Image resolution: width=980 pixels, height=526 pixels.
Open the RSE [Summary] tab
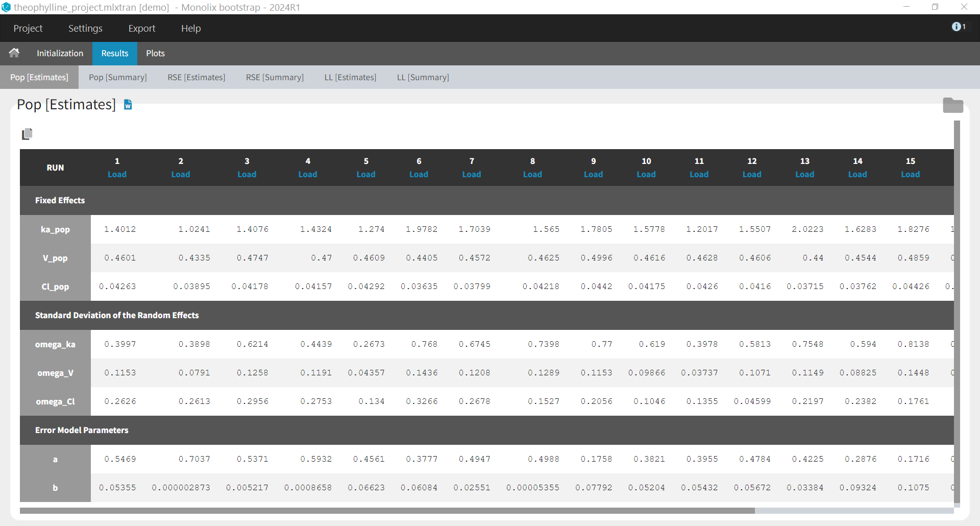coord(274,77)
